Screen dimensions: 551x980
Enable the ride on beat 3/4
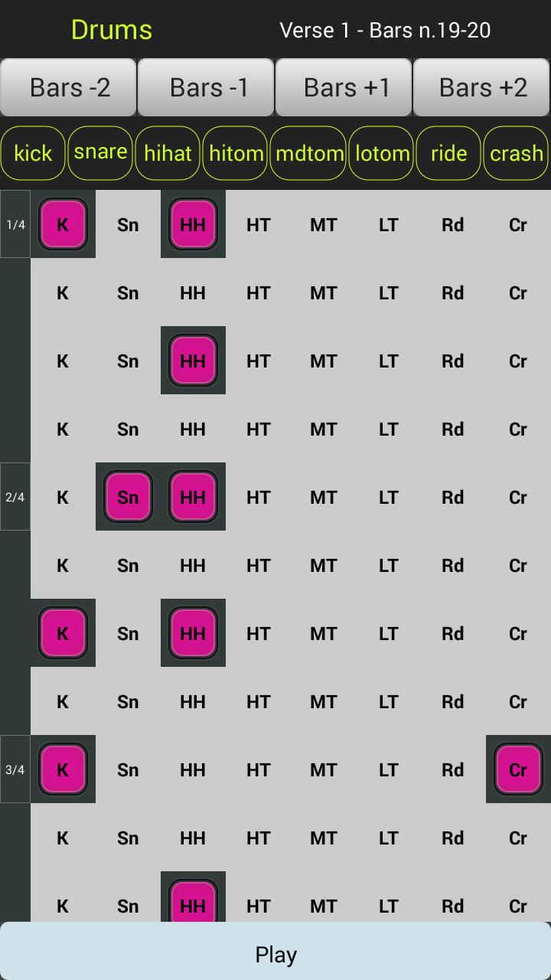pos(453,769)
